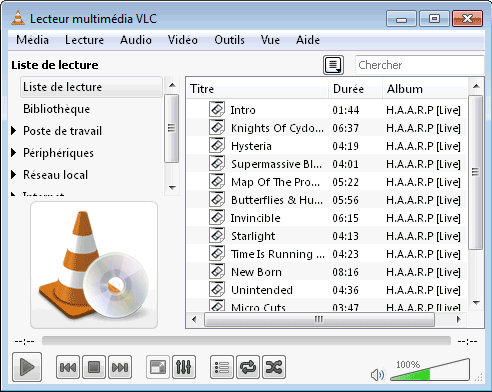This screenshot has width=492, height=392.
Task: Click the Chercher search field
Action: 419,65
